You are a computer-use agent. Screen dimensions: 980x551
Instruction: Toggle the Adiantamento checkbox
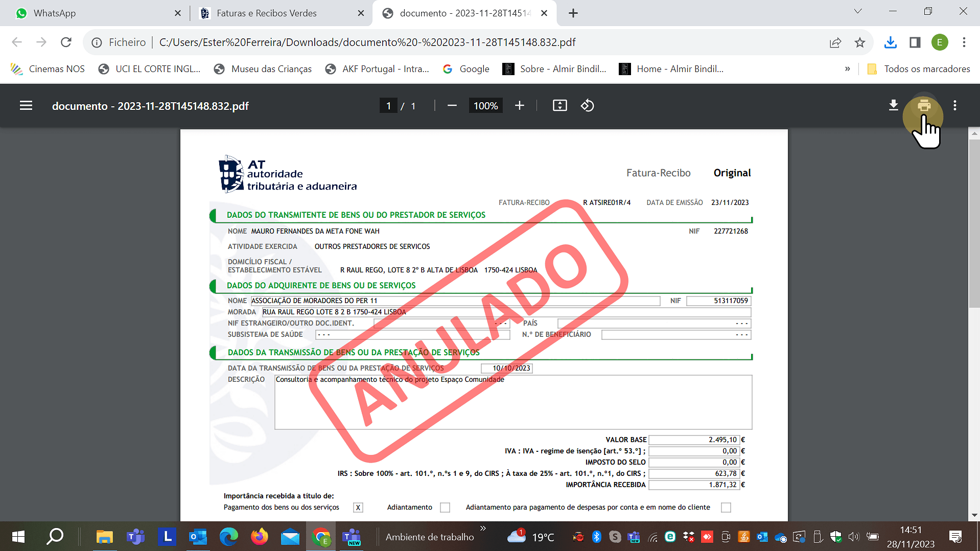click(x=445, y=508)
